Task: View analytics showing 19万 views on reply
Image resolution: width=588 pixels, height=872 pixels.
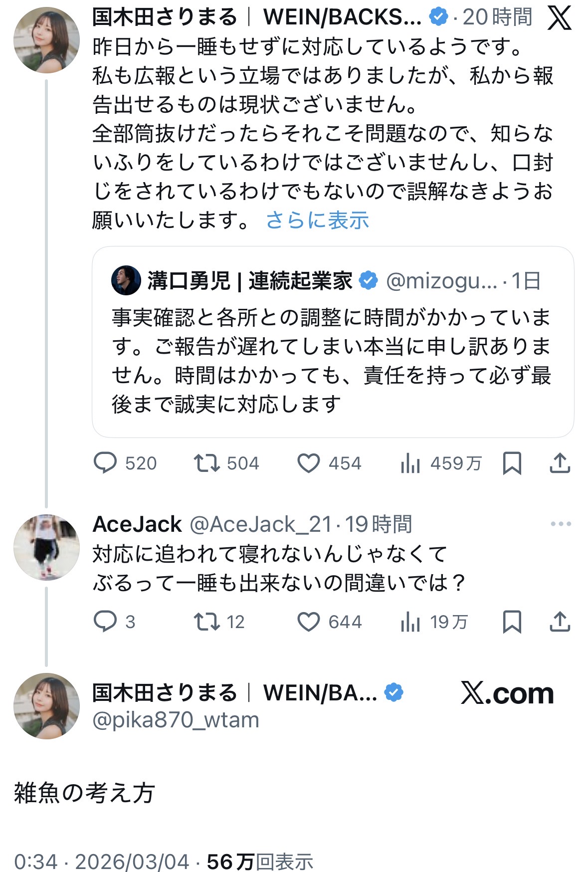Action: click(x=410, y=622)
